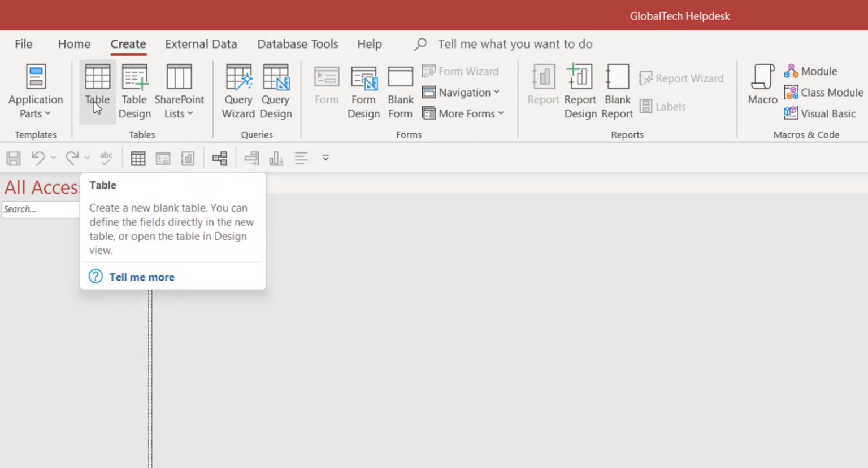Launch the Query Wizard

point(238,90)
